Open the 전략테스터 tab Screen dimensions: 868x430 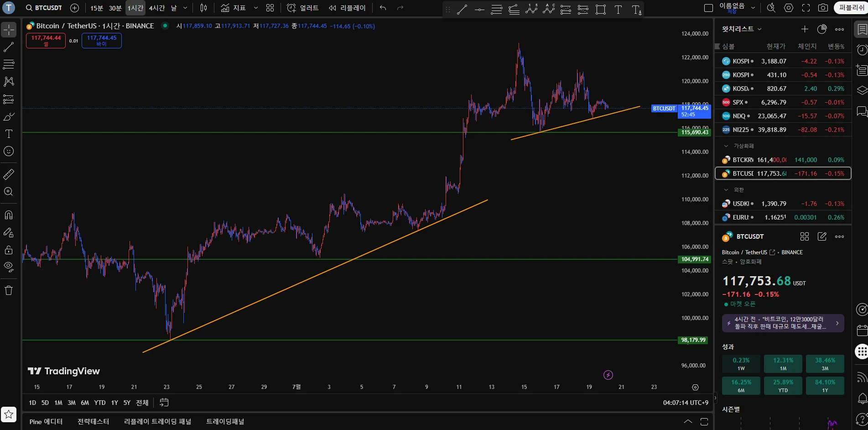click(94, 422)
